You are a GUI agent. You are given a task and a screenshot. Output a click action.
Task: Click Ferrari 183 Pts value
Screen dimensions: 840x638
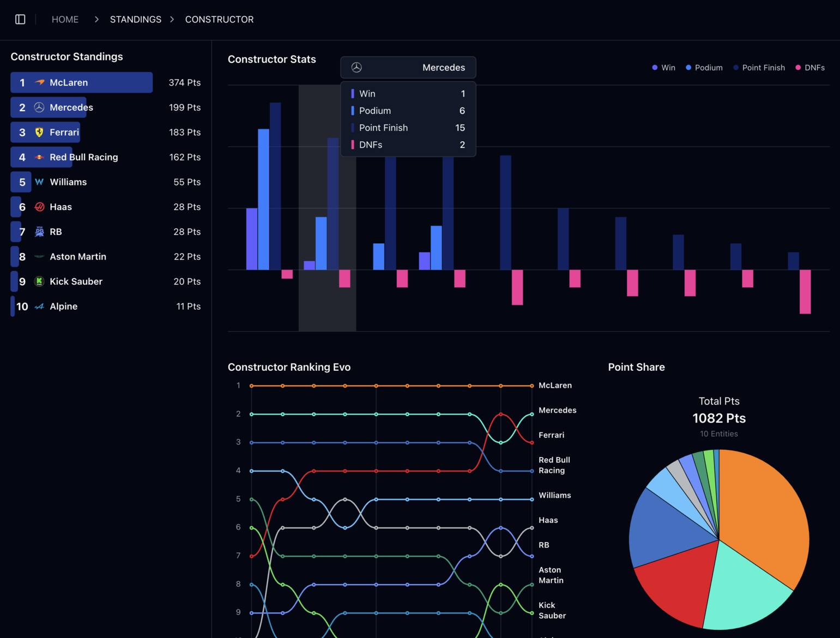(185, 133)
